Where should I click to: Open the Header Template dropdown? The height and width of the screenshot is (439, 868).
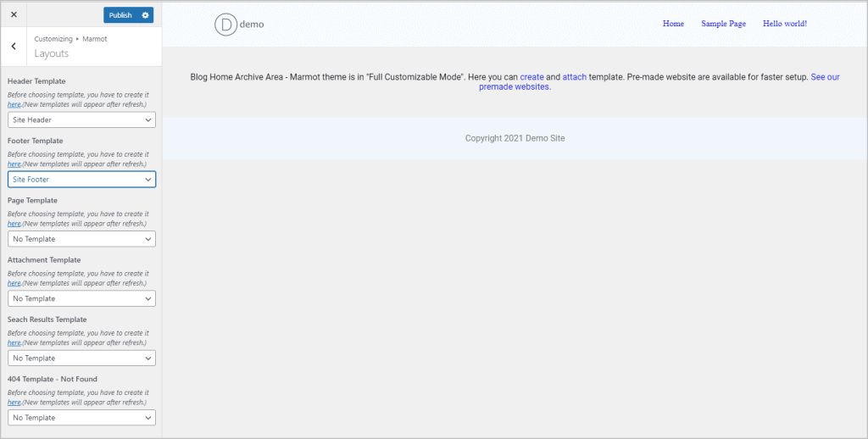[x=81, y=120]
